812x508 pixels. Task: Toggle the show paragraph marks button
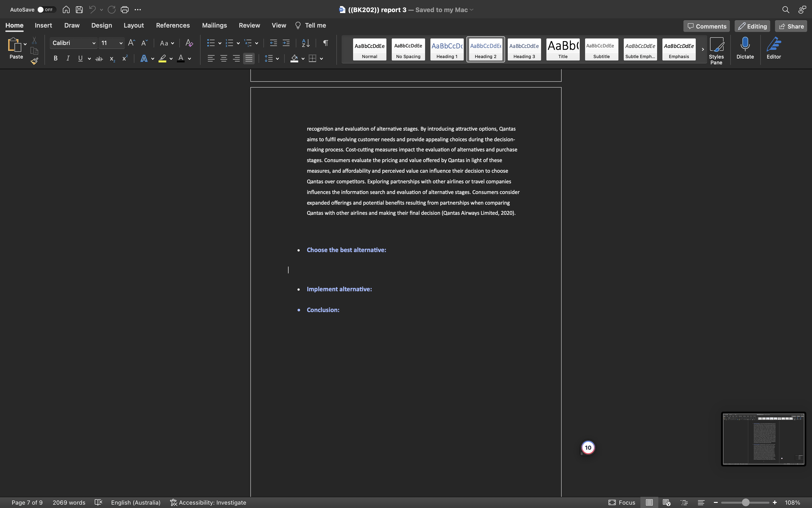(326, 43)
